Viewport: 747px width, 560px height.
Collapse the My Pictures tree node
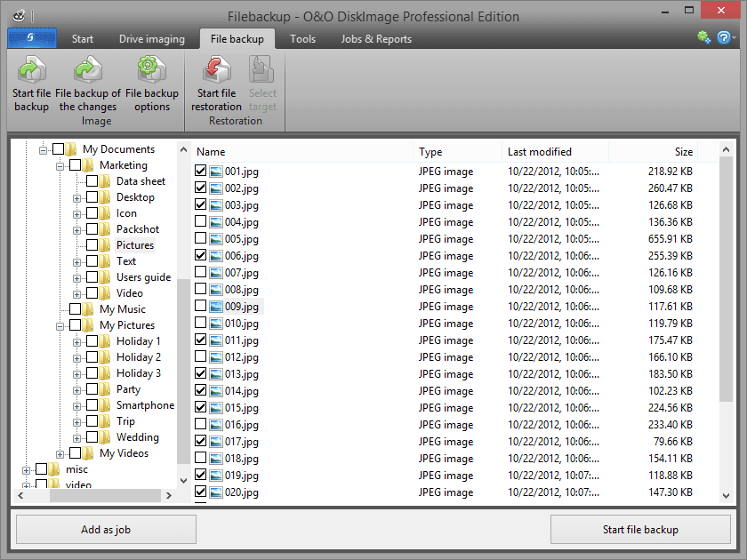[60, 326]
